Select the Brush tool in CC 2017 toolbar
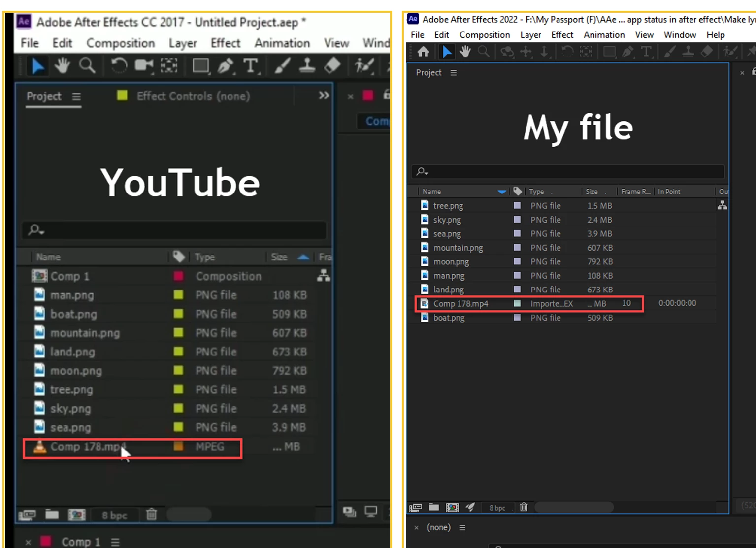Image resolution: width=756 pixels, height=548 pixels. tap(282, 65)
